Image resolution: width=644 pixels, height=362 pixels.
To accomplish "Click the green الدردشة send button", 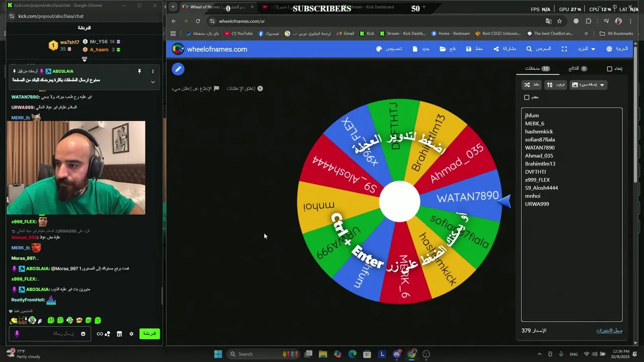I will [149, 334].
